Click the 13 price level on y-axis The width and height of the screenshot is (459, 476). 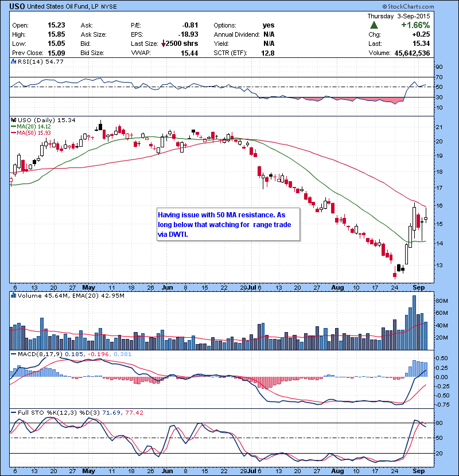(x=439, y=266)
